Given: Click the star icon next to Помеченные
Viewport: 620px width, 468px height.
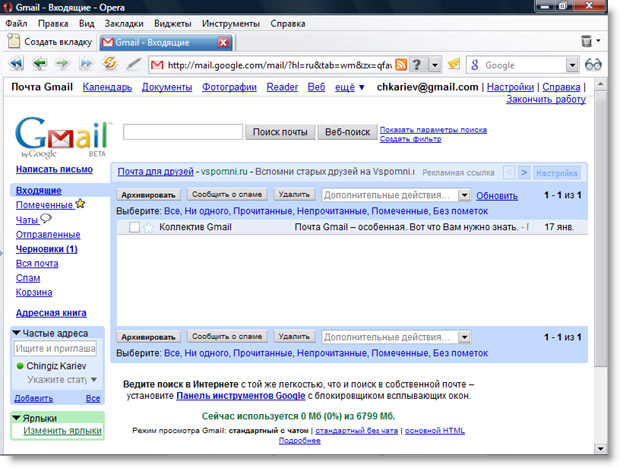Looking at the screenshot, I should 80,204.
